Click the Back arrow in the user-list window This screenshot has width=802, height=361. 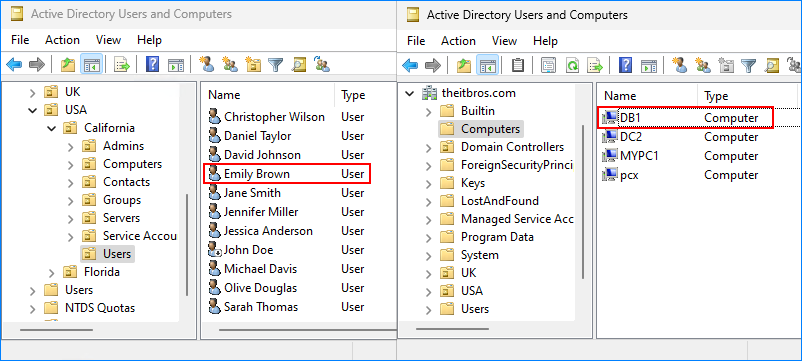(x=14, y=65)
